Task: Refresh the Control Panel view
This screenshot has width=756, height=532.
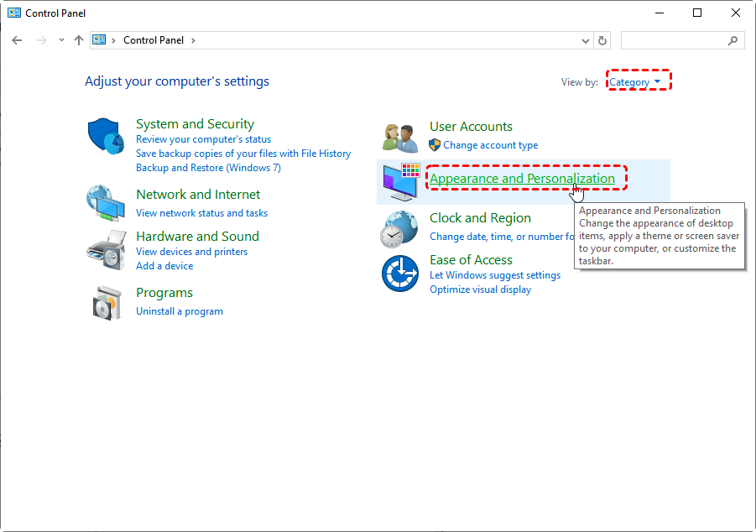Action: [x=602, y=40]
